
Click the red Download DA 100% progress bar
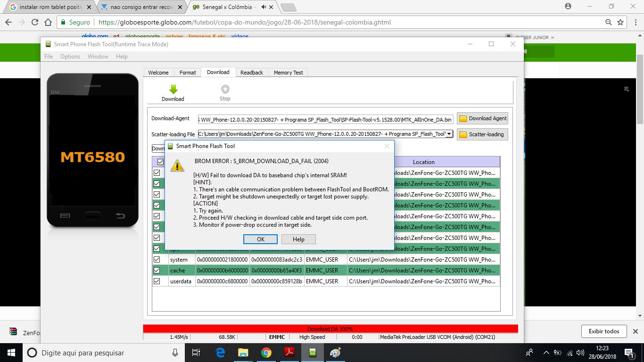330,329
